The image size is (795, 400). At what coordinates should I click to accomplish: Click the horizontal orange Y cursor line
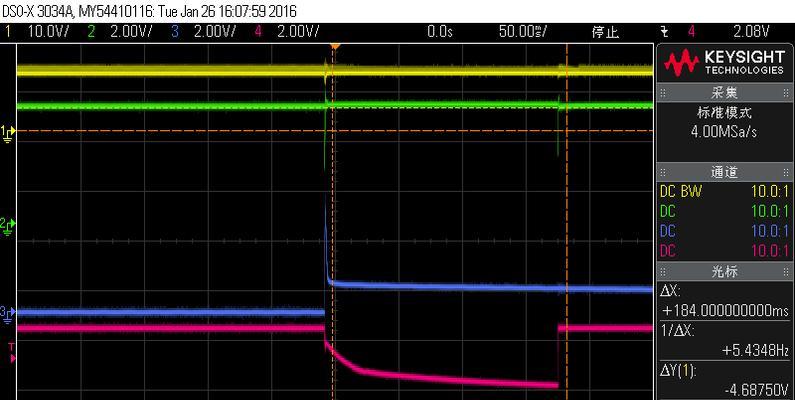(x=335, y=131)
